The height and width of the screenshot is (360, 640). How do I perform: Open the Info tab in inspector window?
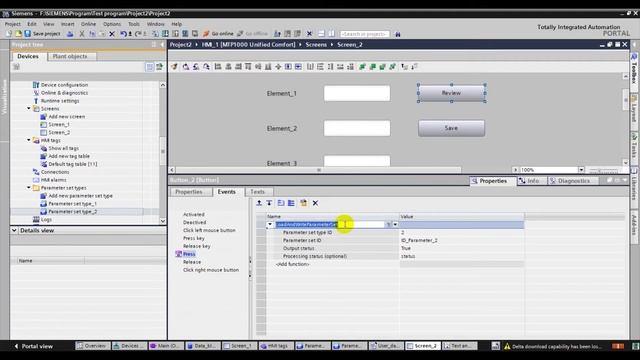click(x=532, y=181)
